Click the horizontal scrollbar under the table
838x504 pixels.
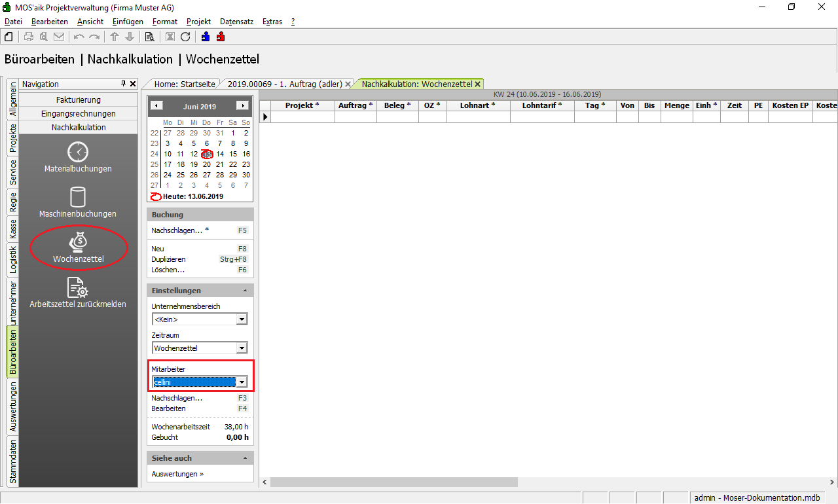point(393,482)
